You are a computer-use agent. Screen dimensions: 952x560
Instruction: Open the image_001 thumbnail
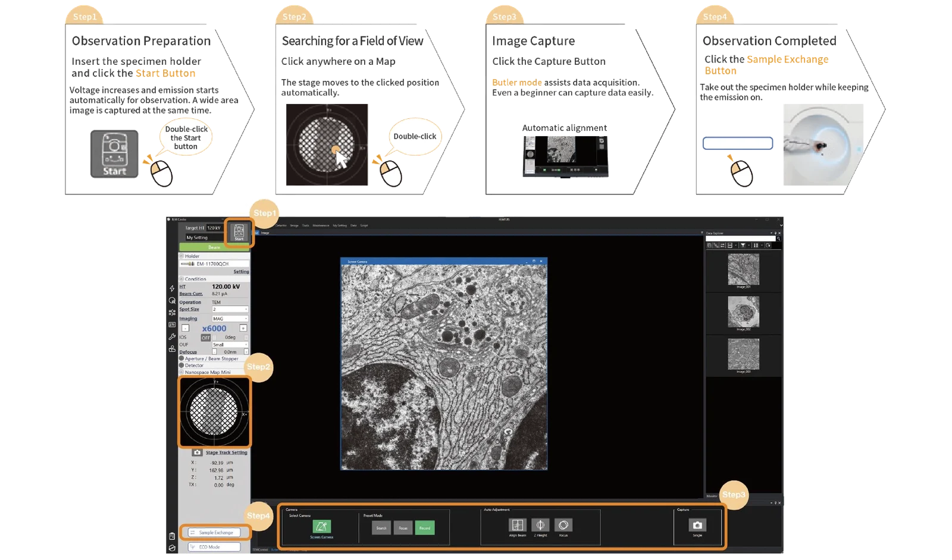[x=743, y=269]
